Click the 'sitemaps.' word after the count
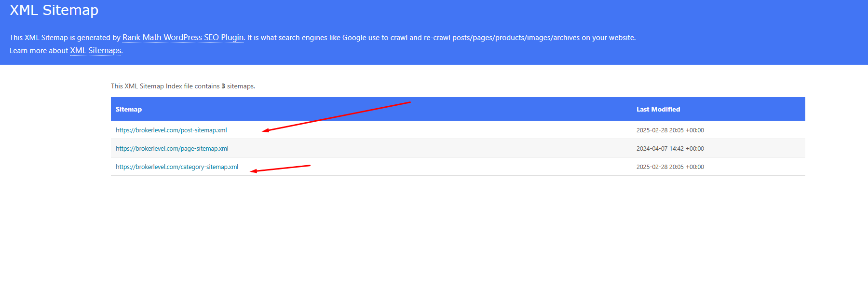 coord(241,86)
